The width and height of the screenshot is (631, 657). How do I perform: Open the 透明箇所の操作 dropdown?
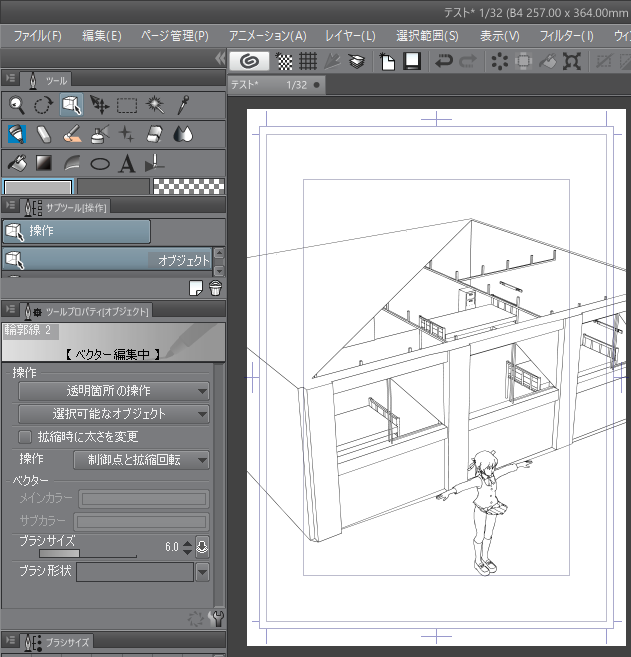pos(114,391)
